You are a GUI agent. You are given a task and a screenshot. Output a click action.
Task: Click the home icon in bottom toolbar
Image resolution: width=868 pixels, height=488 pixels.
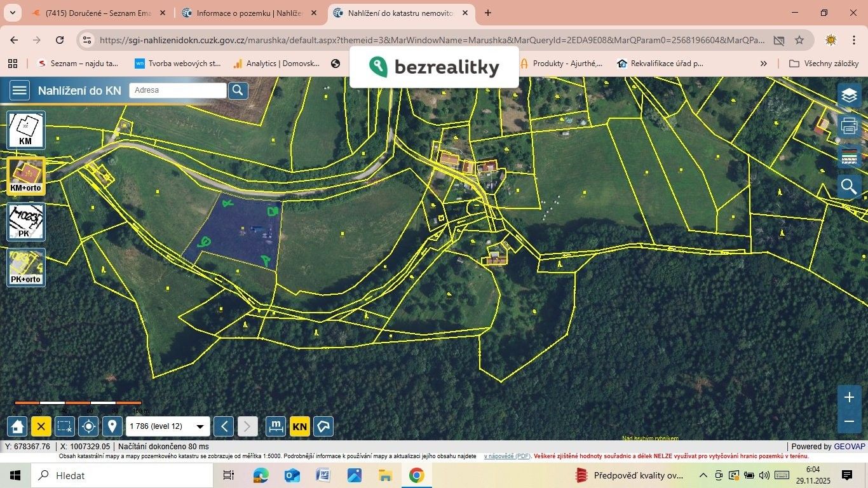(x=17, y=426)
